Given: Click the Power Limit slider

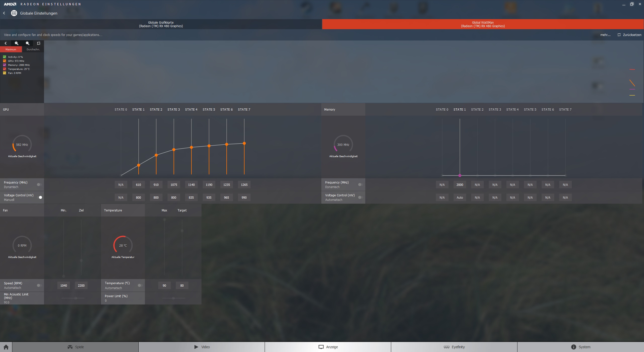Looking at the screenshot, I should 173,298.
